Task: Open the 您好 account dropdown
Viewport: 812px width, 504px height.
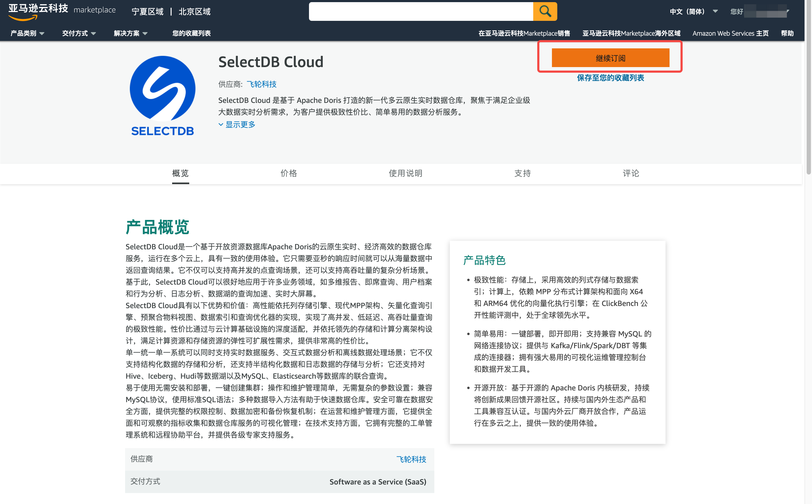Action: point(759,12)
